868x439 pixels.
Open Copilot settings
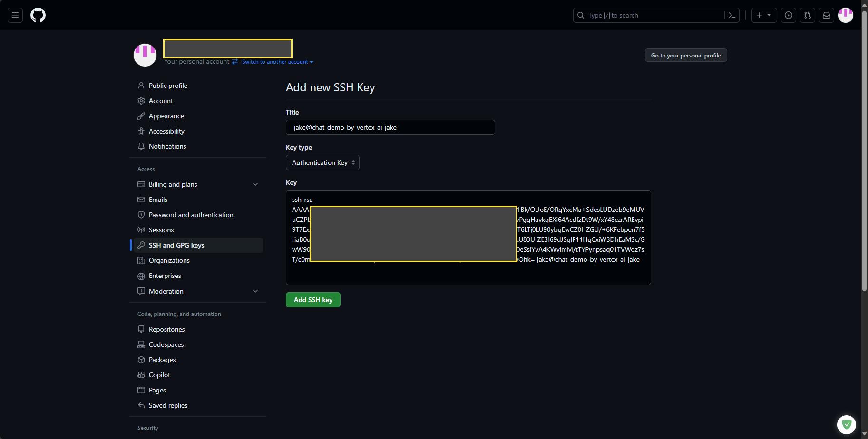tap(159, 375)
